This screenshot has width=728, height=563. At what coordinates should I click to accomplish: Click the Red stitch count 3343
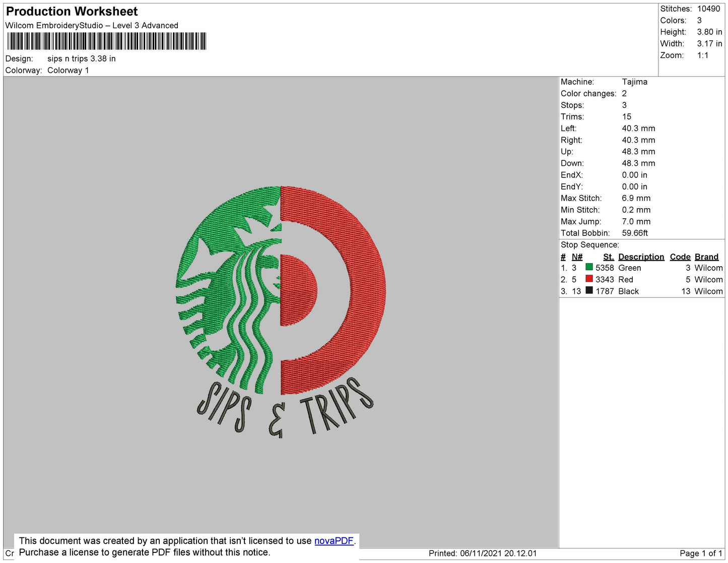[605, 279]
